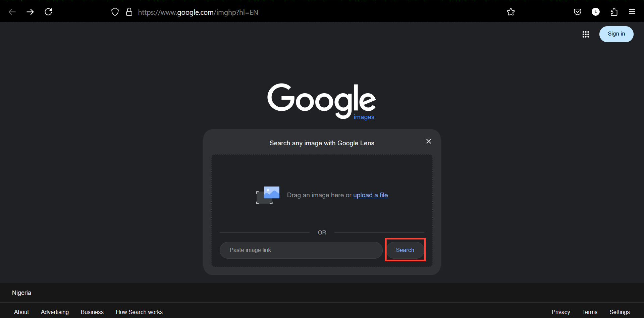644x318 pixels.
Task: Click the tracking protection shield icon
Action: click(x=115, y=11)
